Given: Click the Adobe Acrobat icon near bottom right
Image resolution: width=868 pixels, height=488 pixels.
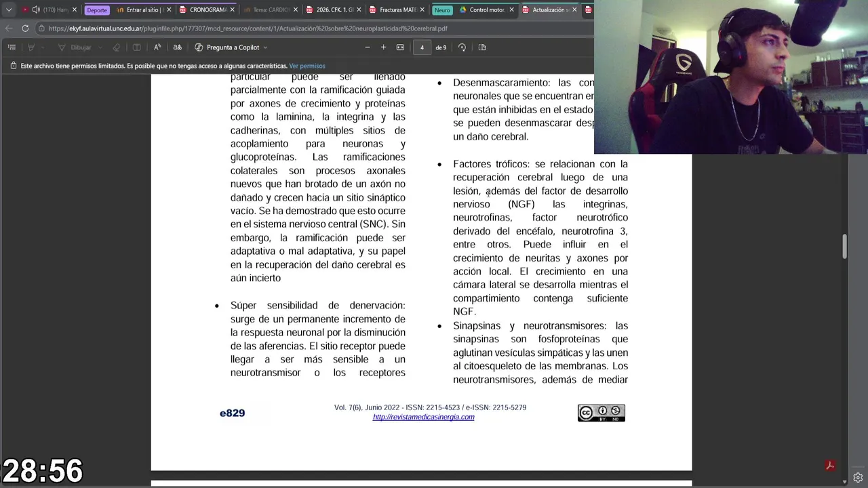Looking at the screenshot, I should (829, 466).
